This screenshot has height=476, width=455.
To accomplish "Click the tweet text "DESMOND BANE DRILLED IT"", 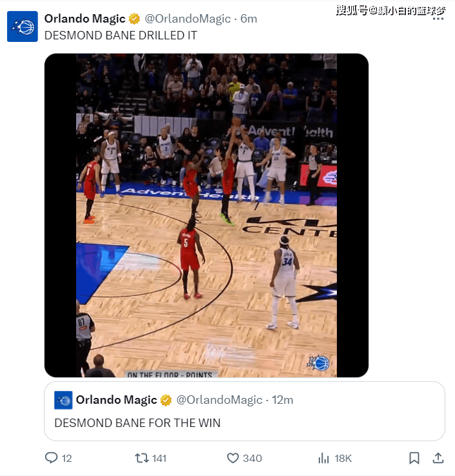I will coord(120,35).
